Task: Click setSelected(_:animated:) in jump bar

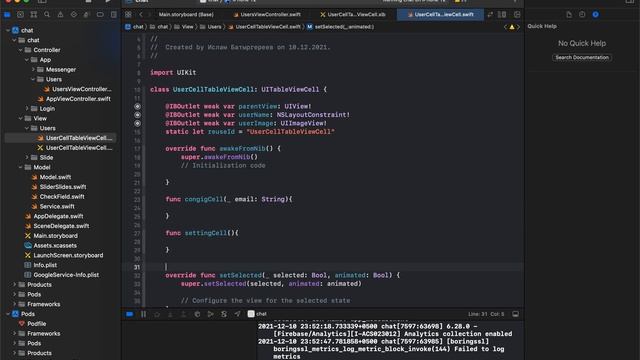Action: coord(340,27)
